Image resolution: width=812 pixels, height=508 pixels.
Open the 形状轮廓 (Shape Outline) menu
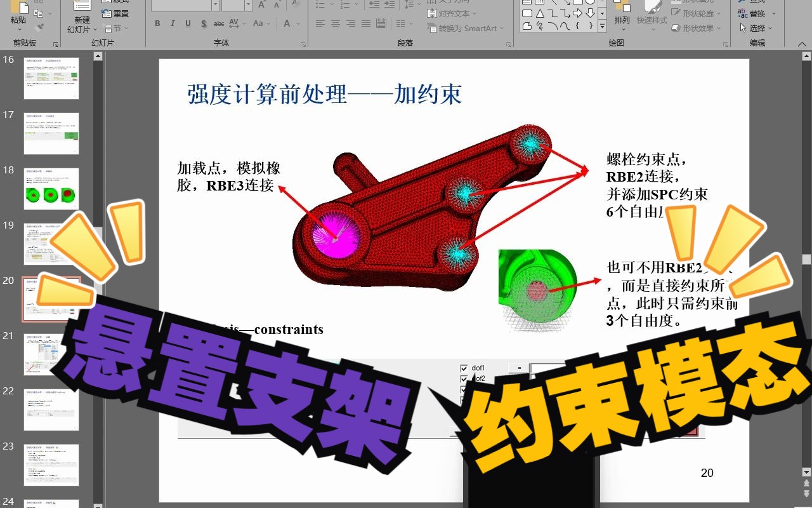[x=697, y=13]
